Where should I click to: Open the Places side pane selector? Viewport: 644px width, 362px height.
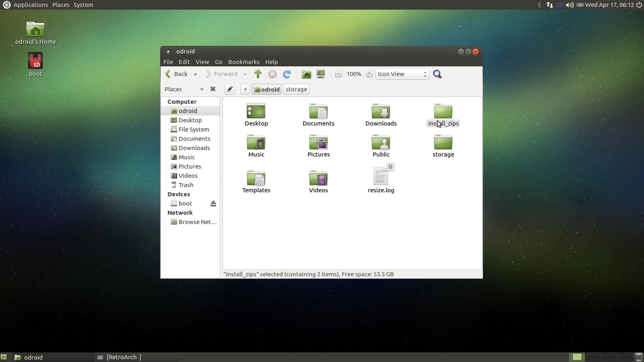coord(184,89)
